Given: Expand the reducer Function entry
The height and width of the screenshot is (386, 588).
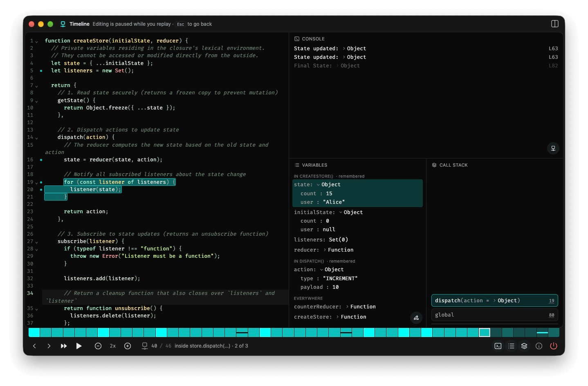Looking at the screenshot, I should coord(325,250).
